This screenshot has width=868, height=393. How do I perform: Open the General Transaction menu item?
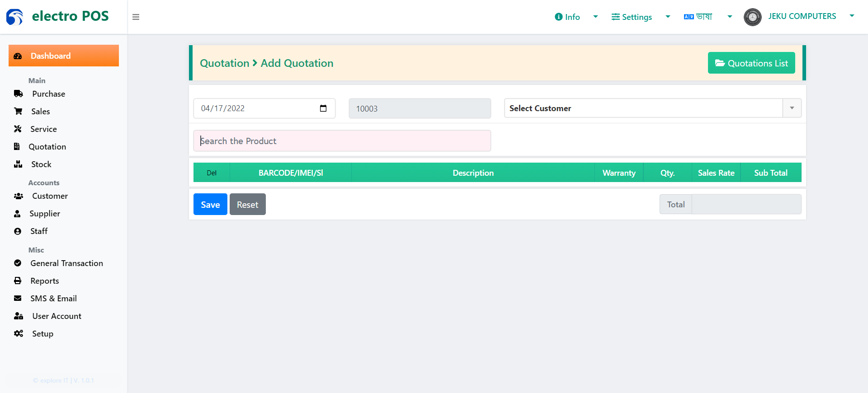click(x=66, y=263)
